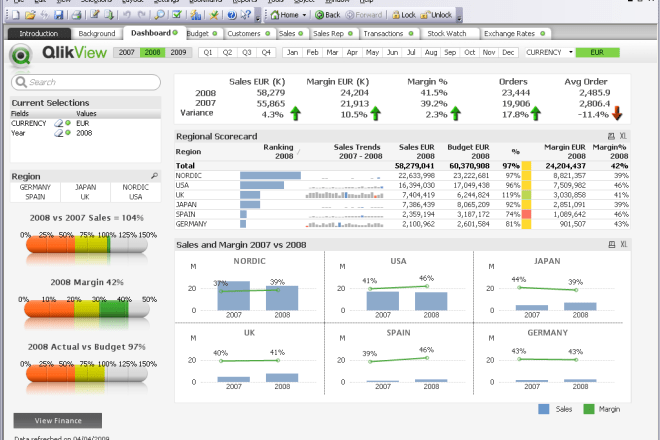
Task: Select quarter Q4
Action: point(266,52)
